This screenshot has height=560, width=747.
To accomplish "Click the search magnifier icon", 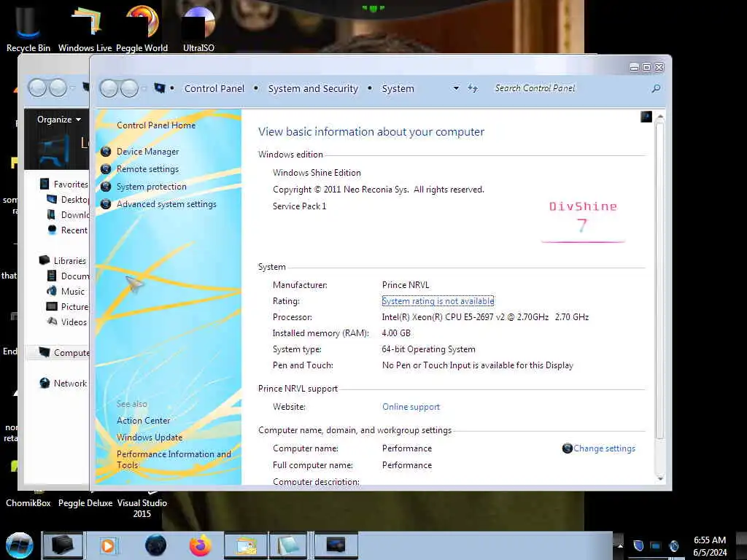I will [x=656, y=88].
